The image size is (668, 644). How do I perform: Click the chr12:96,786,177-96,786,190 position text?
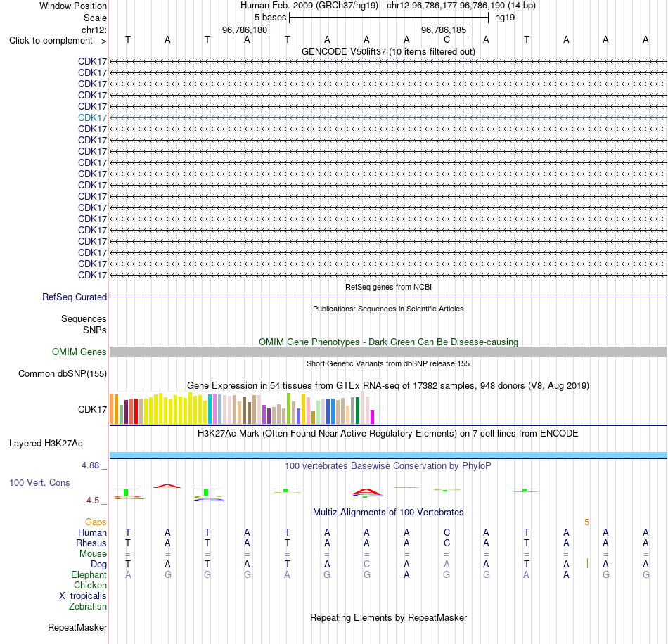pos(446,6)
